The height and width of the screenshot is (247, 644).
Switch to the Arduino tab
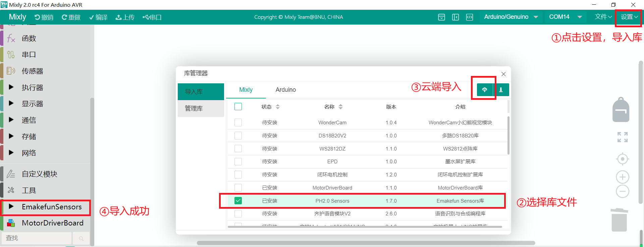tap(286, 90)
